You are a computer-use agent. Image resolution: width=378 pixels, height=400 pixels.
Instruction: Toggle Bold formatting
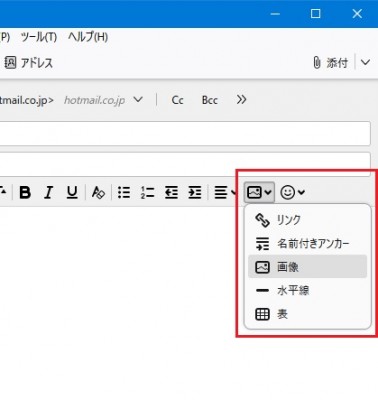[x=25, y=192]
